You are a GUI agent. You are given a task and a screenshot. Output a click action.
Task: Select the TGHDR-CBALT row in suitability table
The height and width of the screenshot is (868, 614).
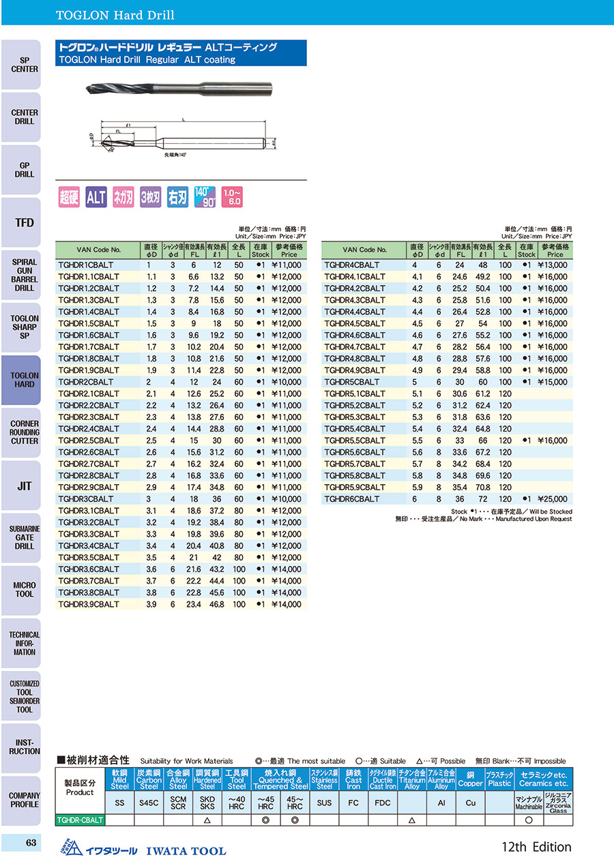[x=81, y=821]
